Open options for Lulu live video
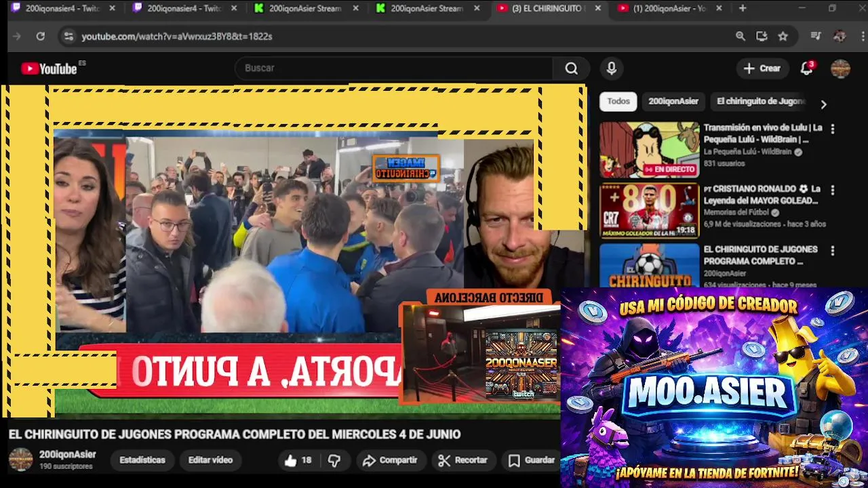Screen dimensions: 868x488 point(833,129)
